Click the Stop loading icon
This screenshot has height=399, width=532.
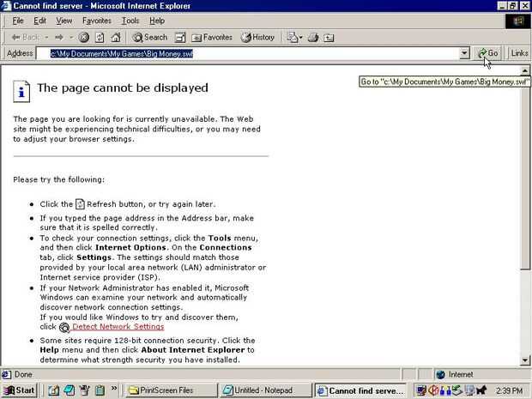click(x=84, y=37)
